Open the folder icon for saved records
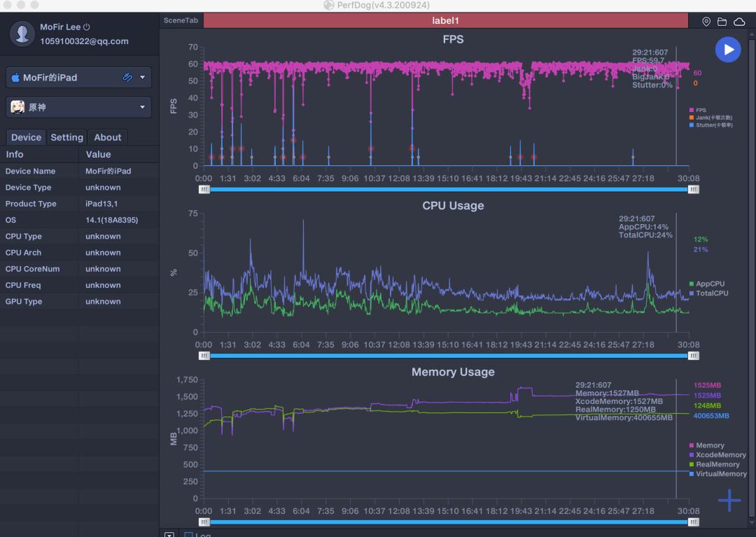Viewport: 756px width, 537px height. coord(722,22)
